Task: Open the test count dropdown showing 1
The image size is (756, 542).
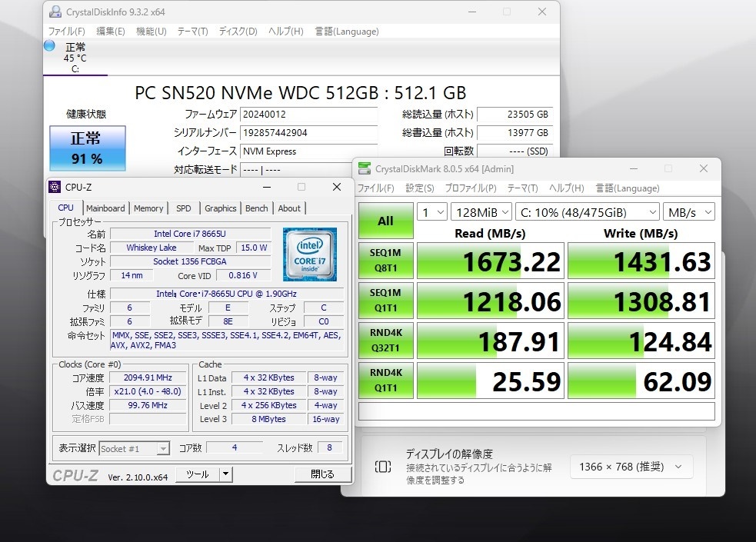Action: [x=432, y=212]
